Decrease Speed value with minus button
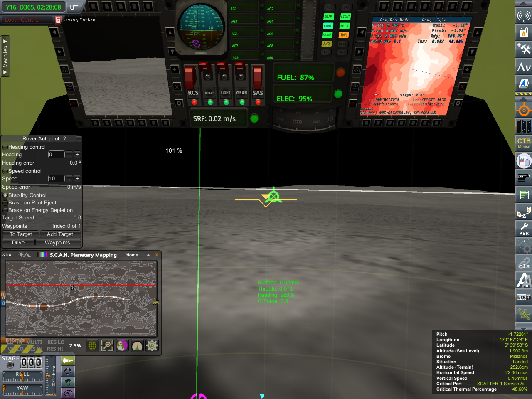This screenshot has width=532, height=399. coord(69,179)
